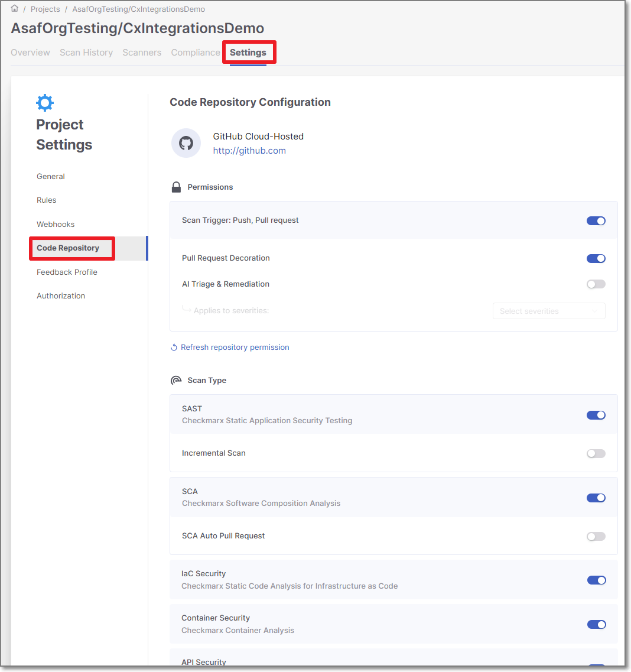Click the Scan Type radar icon
631x672 pixels.
click(x=176, y=381)
